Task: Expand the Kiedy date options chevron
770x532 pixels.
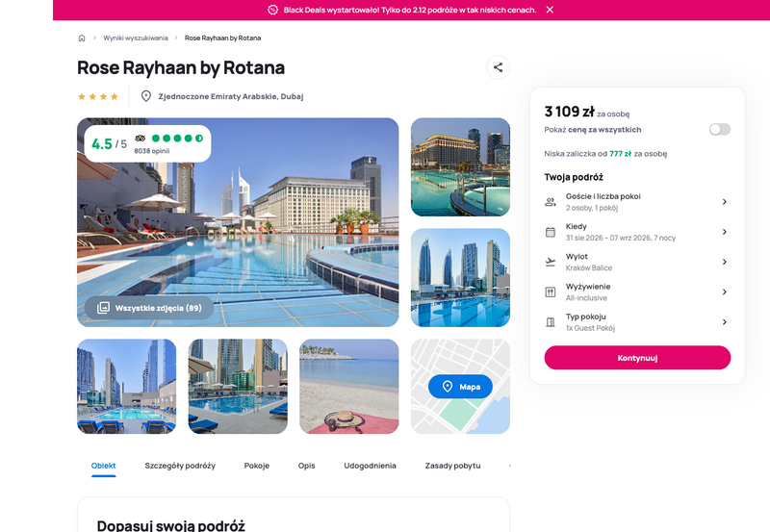Action: 724,232
